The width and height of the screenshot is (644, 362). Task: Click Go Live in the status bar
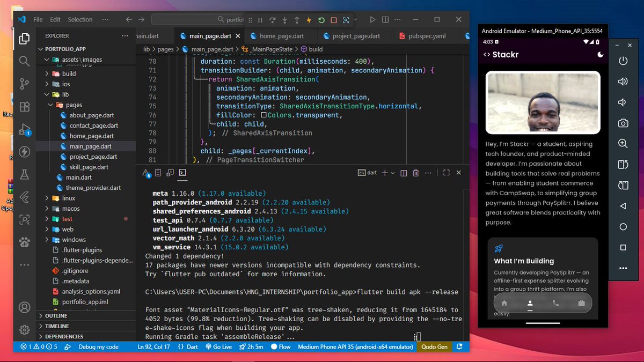coord(218,347)
